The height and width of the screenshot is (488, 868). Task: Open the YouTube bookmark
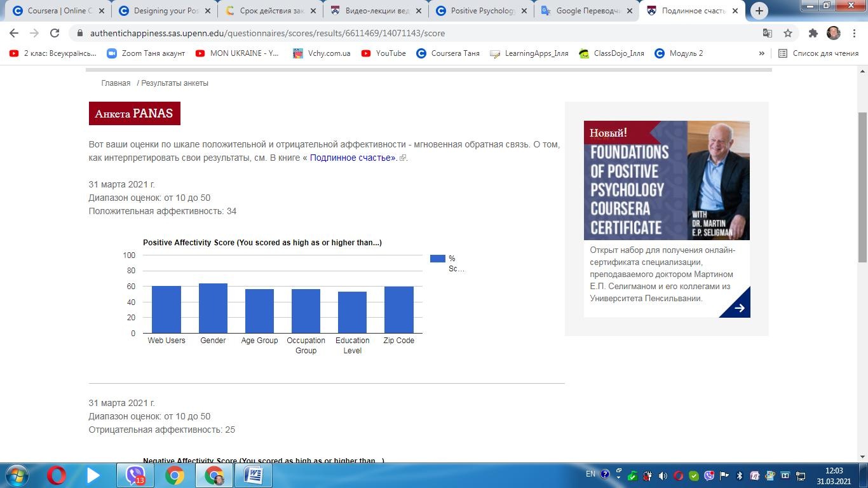coord(383,53)
